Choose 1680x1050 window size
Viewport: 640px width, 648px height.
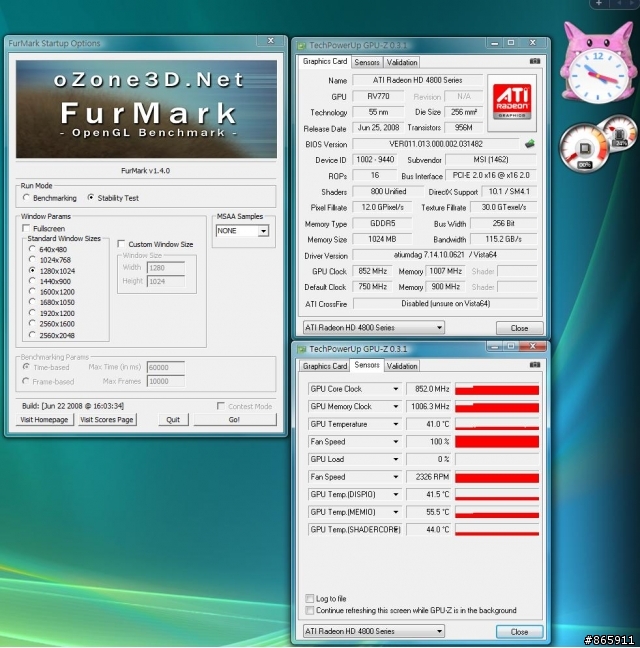(x=32, y=302)
